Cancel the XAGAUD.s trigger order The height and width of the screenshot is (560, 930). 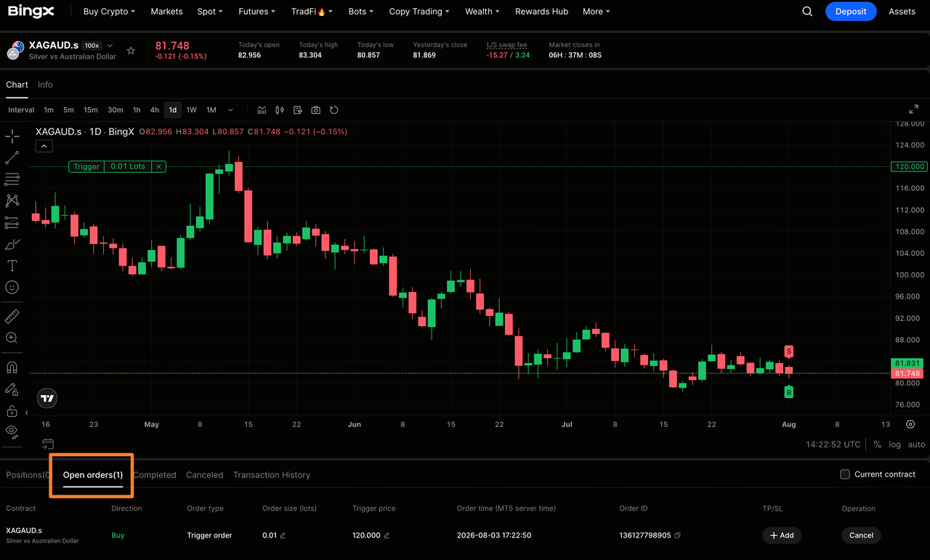pyautogui.click(x=861, y=535)
